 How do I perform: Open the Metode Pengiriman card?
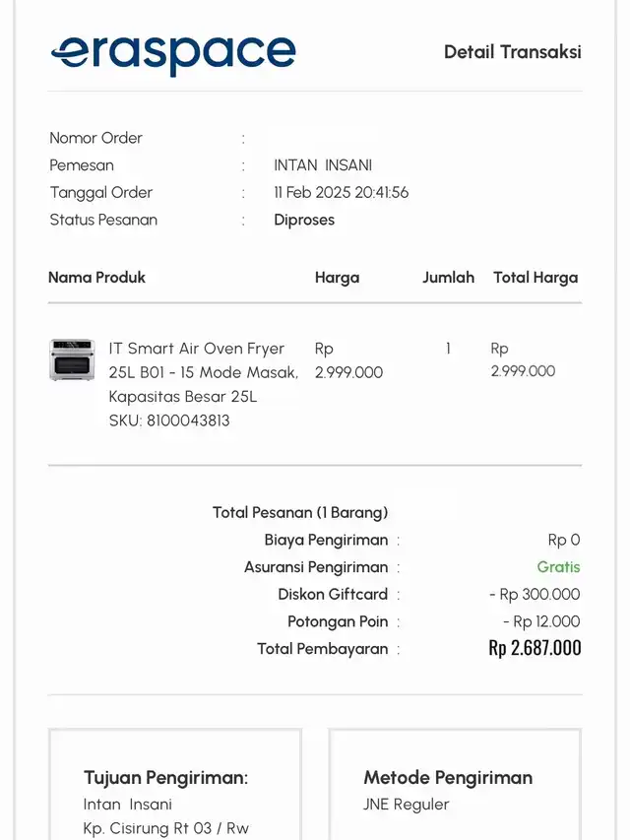pos(455,784)
